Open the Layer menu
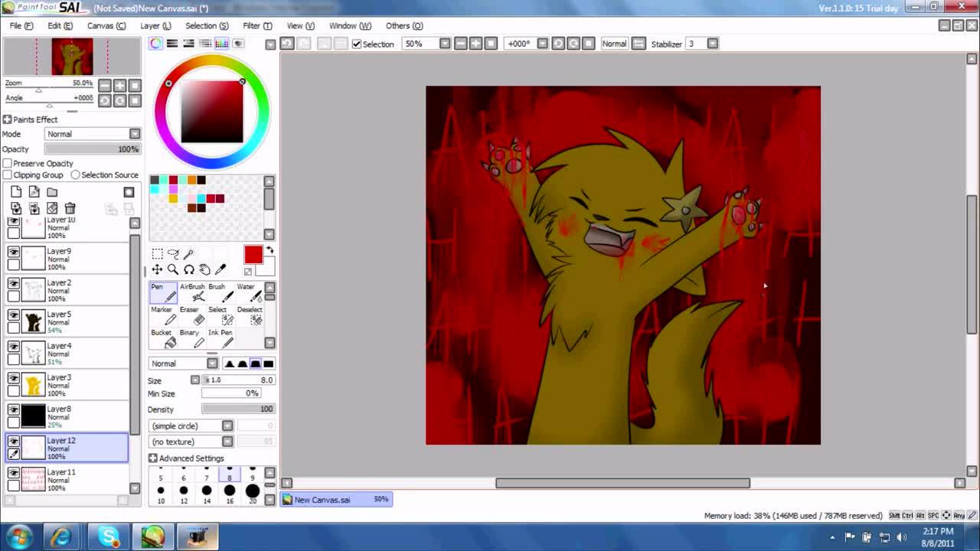 pos(155,26)
